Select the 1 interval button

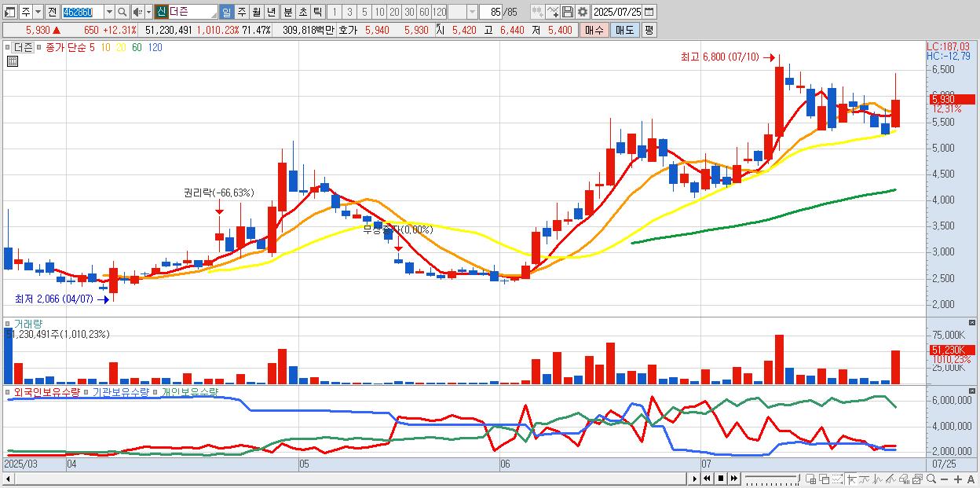click(335, 12)
